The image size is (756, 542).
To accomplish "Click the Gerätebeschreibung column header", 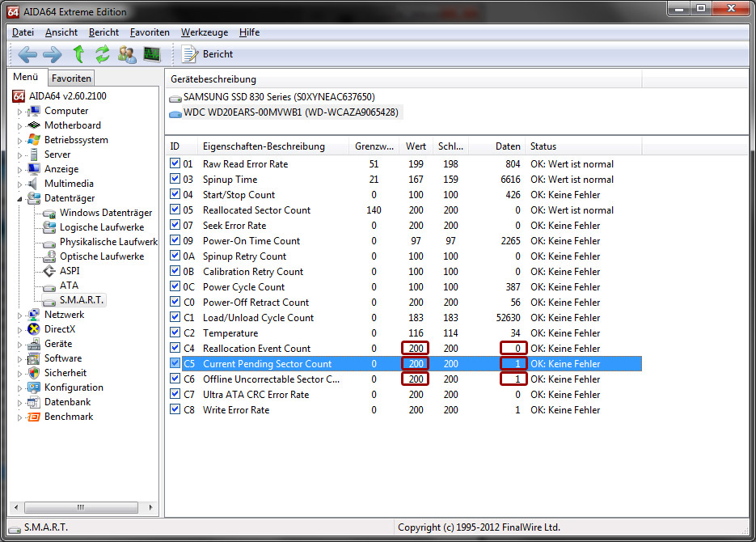I will pyautogui.click(x=403, y=79).
